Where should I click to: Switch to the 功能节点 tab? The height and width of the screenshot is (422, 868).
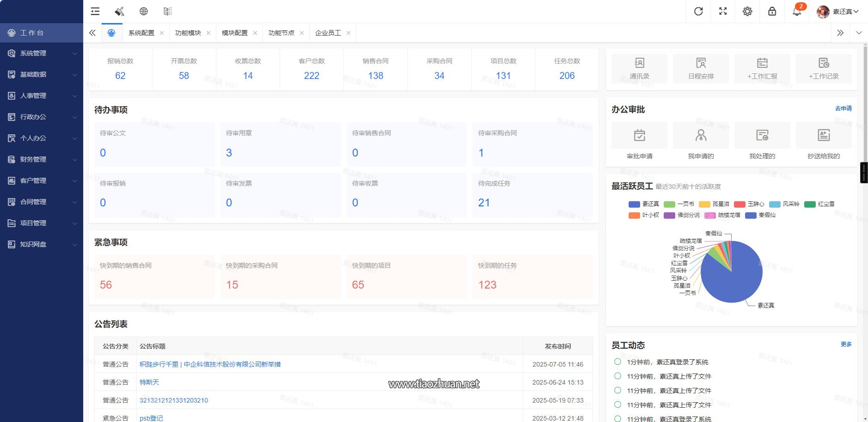pyautogui.click(x=281, y=33)
